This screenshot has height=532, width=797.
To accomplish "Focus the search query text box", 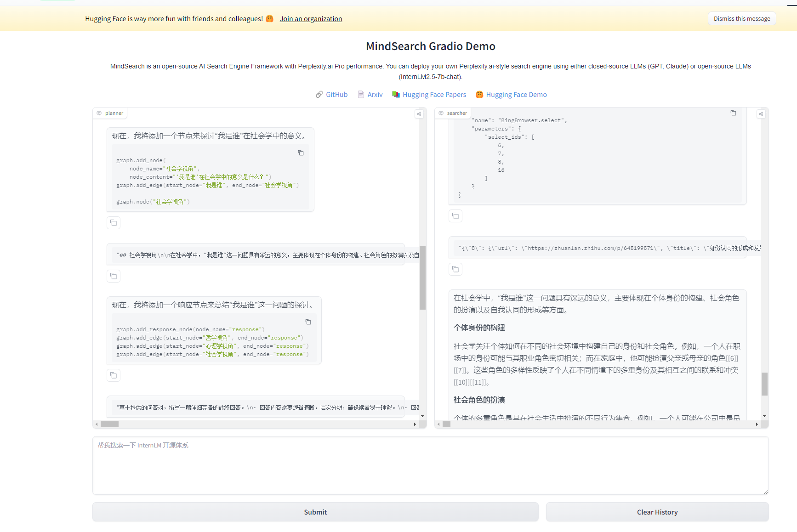I will 430,465.
